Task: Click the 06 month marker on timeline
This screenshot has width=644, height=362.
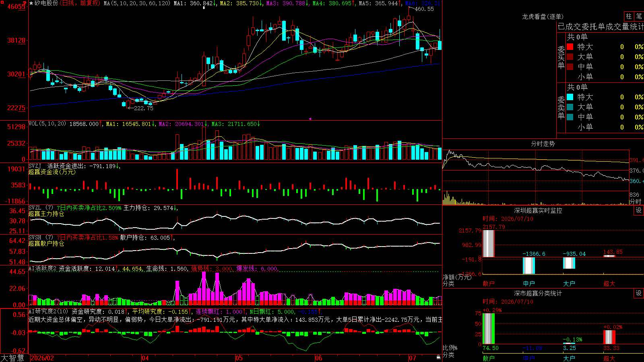Action: (x=319, y=358)
